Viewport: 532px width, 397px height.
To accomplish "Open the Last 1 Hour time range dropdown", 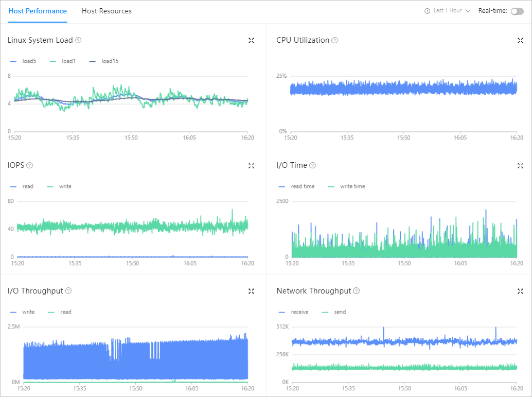I will pos(447,11).
